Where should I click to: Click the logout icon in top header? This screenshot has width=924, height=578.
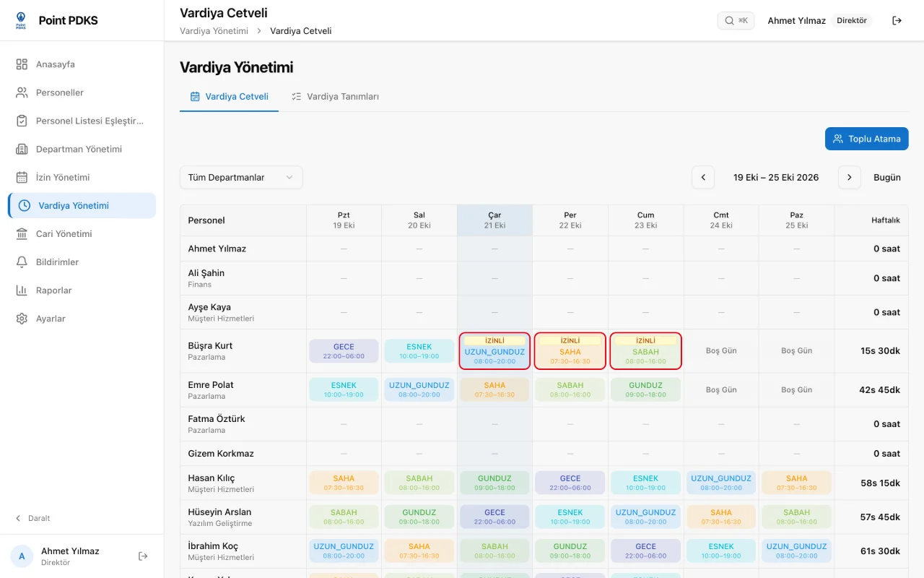point(897,20)
